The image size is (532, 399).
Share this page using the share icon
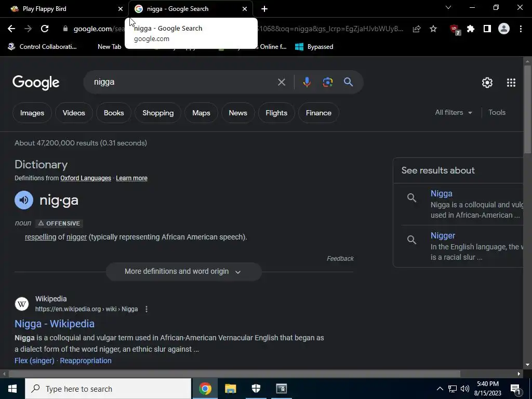tap(417, 29)
